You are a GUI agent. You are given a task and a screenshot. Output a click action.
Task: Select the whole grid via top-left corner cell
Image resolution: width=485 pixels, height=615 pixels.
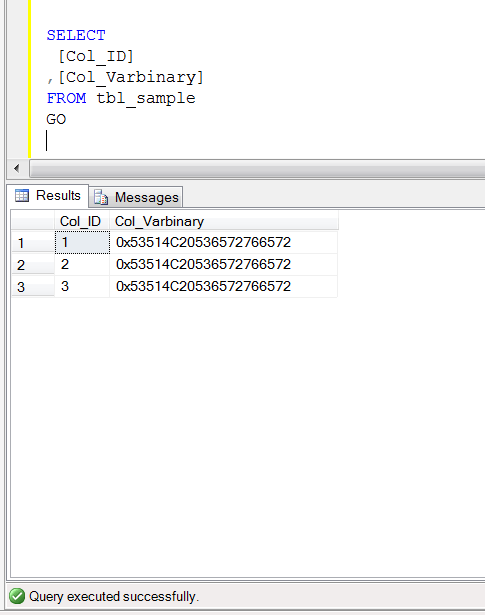click(33, 221)
